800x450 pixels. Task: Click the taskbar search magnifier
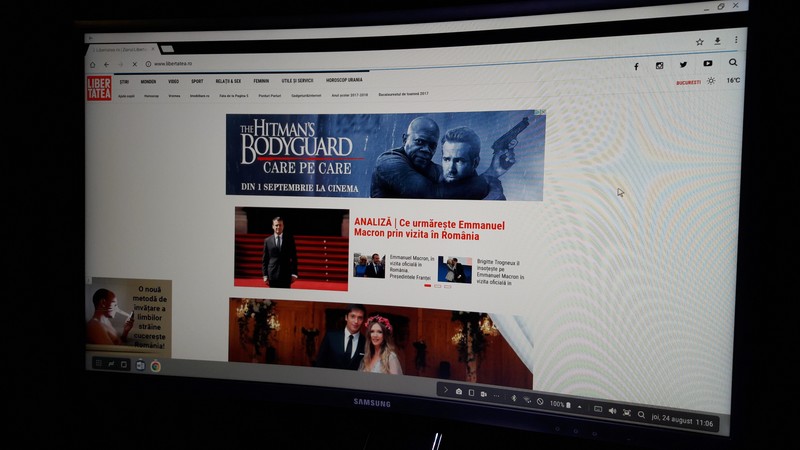click(x=641, y=415)
